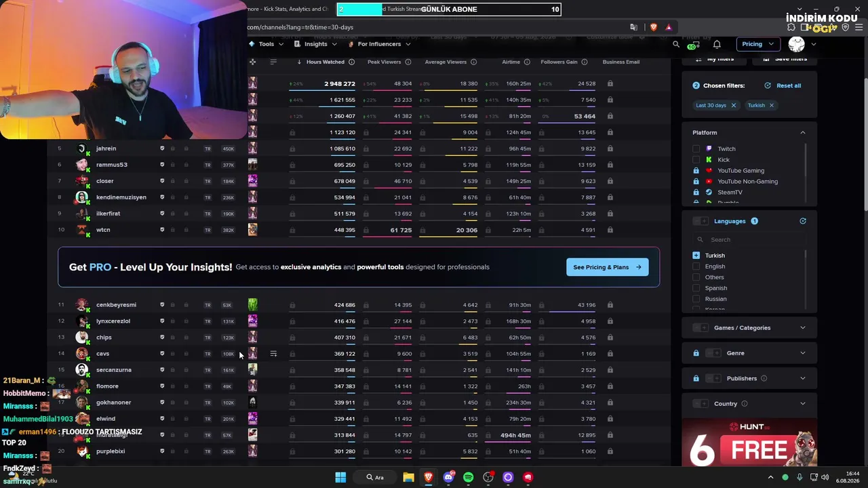
Task: Toggle the Games / Categories include/exclude switch
Action: coord(701,328)
